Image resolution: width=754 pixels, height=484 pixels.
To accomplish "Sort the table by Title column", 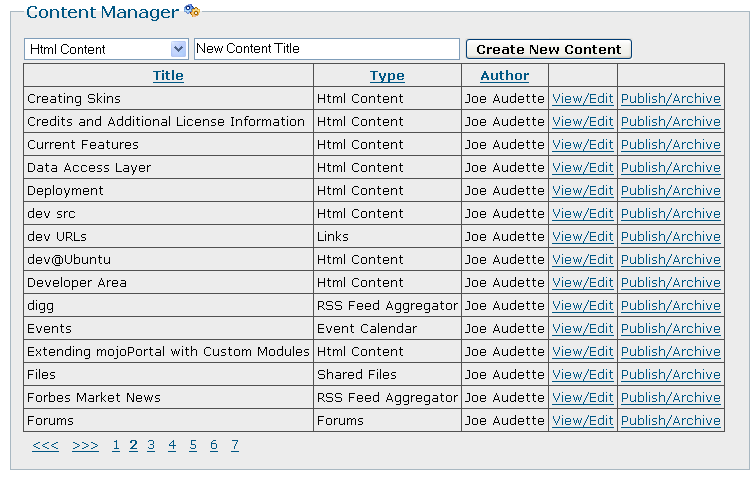I will 168,76.
